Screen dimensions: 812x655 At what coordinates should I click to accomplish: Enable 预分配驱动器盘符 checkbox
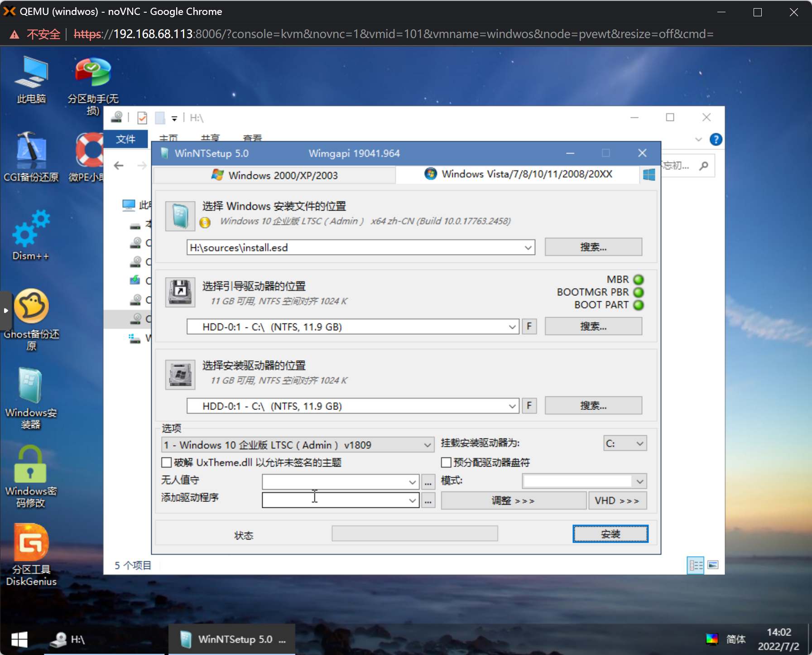click(x=446, y=462)
